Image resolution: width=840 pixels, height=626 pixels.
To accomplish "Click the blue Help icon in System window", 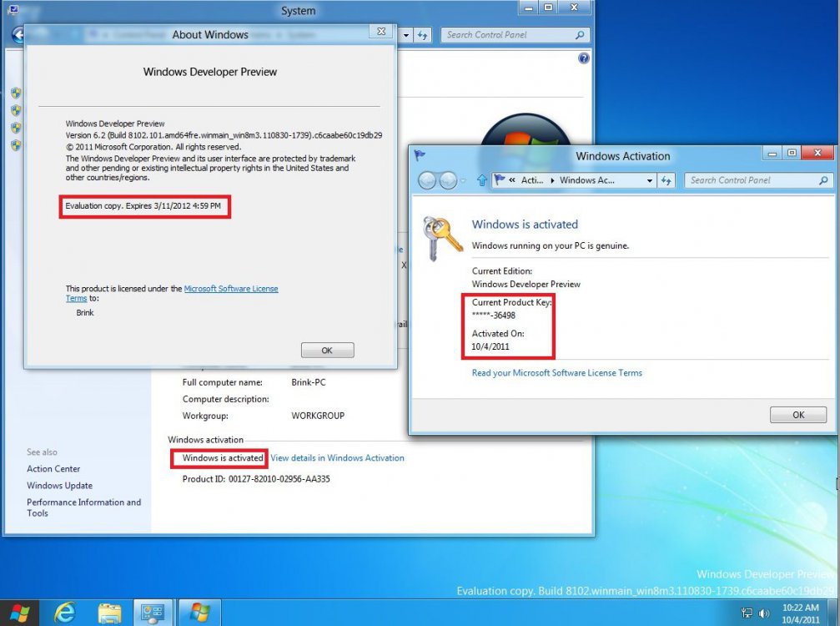I will coord(584,58).
